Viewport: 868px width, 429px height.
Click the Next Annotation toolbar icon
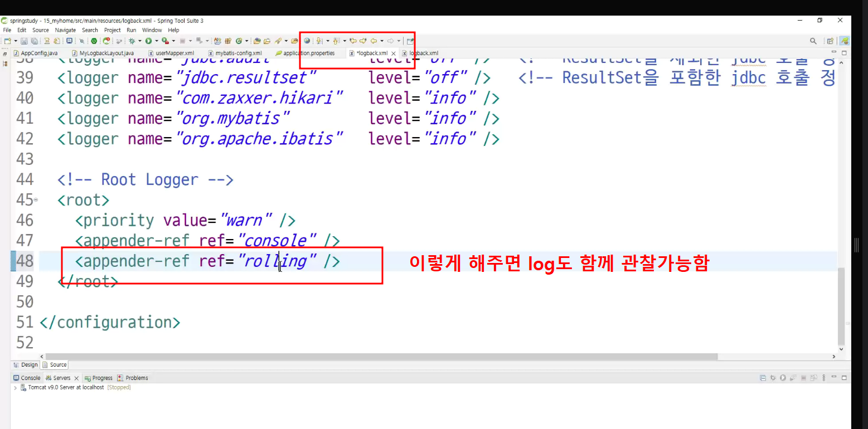[320, 41]
